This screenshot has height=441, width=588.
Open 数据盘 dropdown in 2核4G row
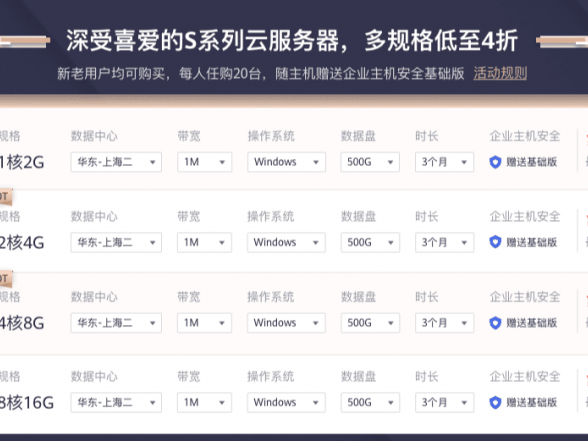(370, 242)
